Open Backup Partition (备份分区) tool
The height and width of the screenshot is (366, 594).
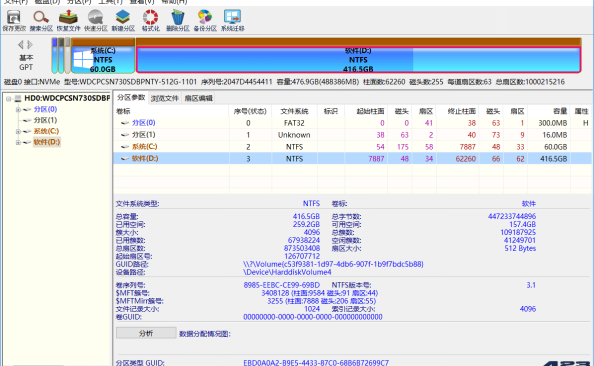205,20
